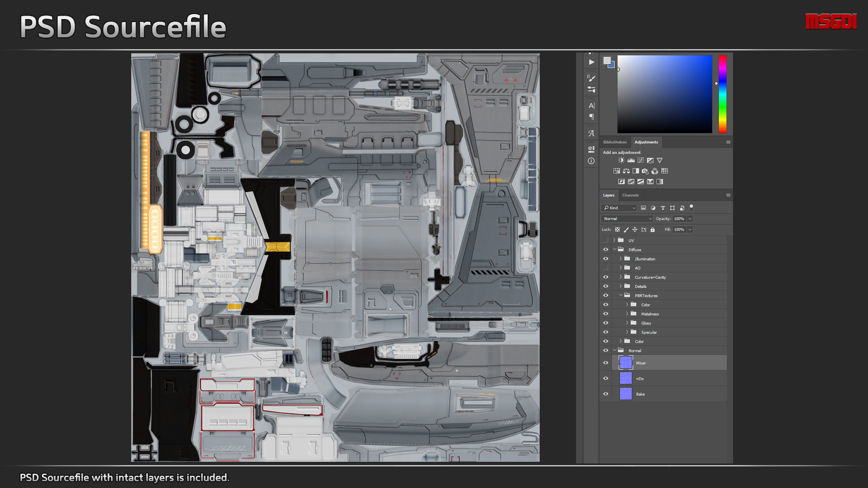Show the AO layer group
Viewport: 868px width, 488px height.
tap(606, 268)
